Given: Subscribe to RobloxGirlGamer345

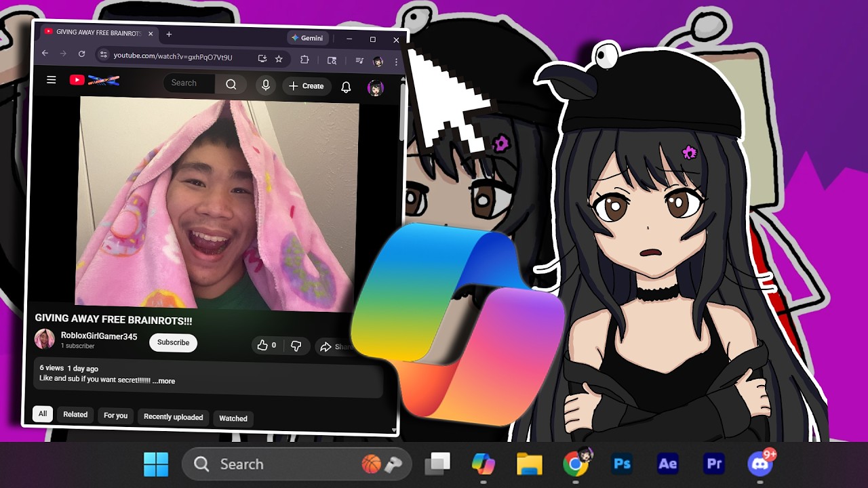Looking at the screenshot, I should point(173,342).
